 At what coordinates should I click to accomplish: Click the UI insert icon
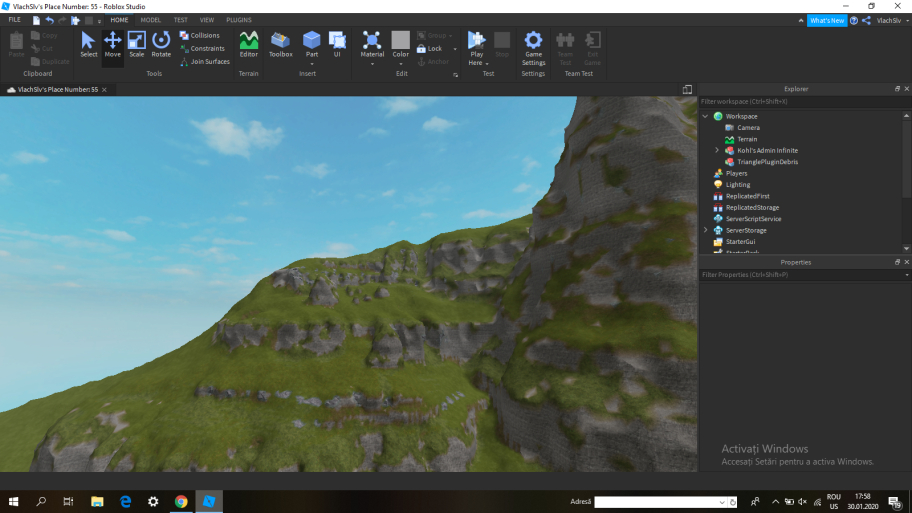(x=337, y=44)
